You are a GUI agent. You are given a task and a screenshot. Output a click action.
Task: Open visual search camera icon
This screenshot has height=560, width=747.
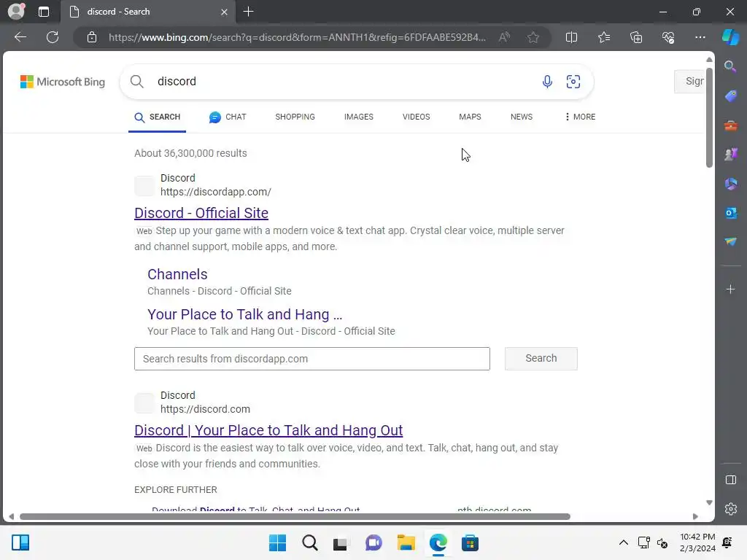point(573,82)
